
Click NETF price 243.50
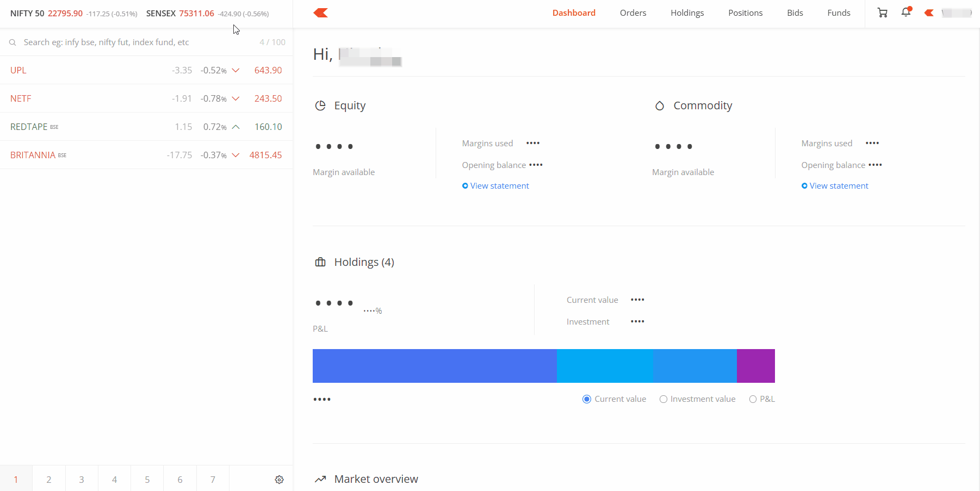click(268, 98)
